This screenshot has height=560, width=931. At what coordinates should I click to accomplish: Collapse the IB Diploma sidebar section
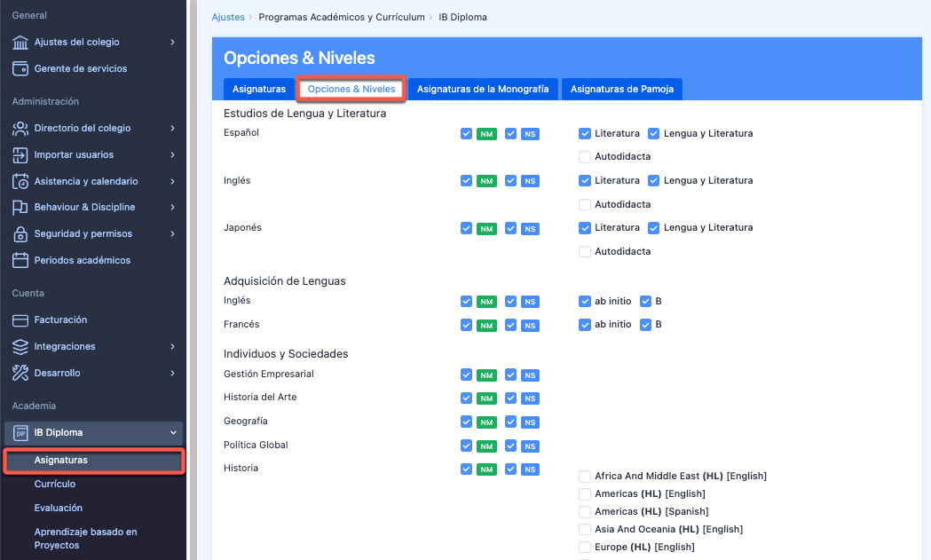172,433
